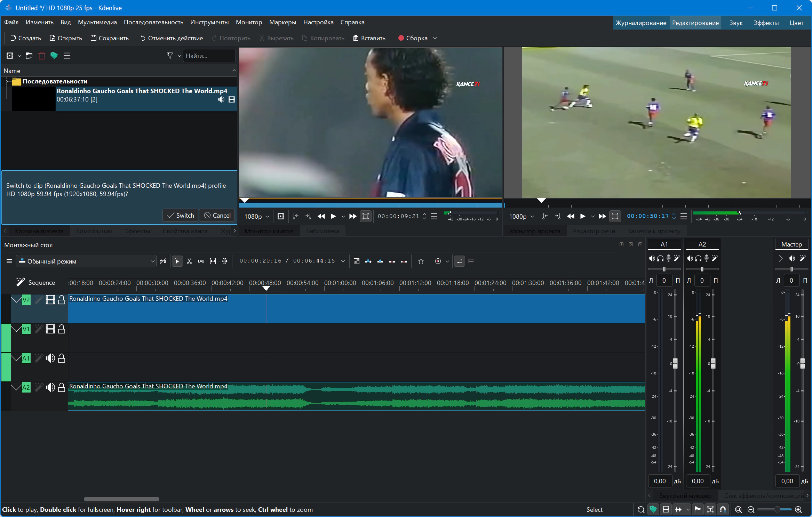
Task: Rewind playback in the project monitor
Action: pyautogui.click(x=571, y=216)
